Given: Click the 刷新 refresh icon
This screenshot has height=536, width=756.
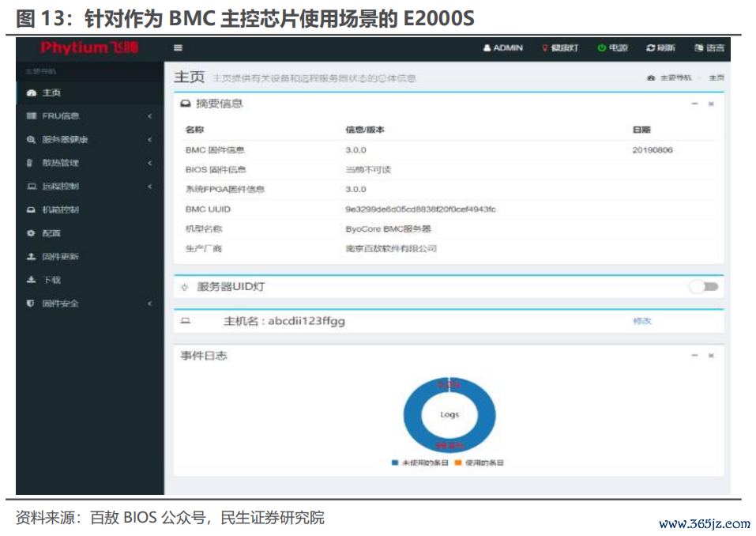Looking at the screenshot, I should click(x=650, y=47).
